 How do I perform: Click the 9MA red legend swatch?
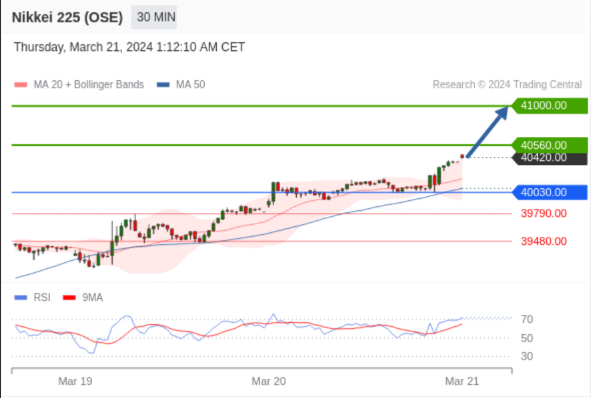(x=69, y=298)
